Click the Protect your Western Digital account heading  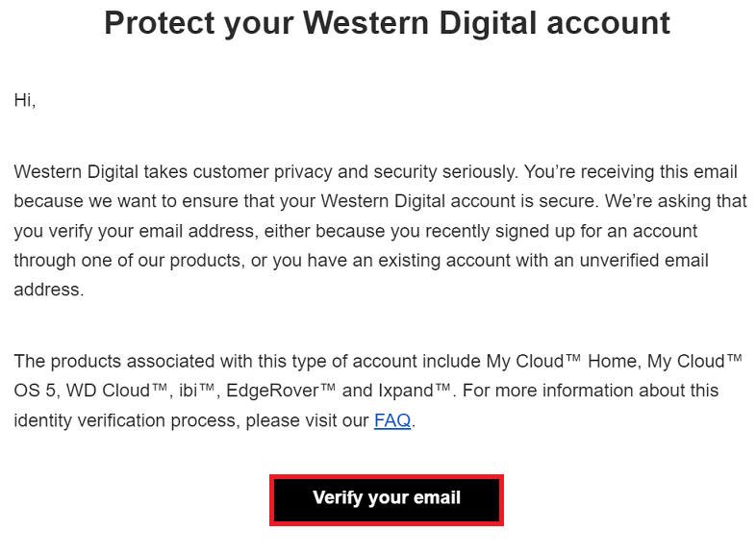coord(388,23)
